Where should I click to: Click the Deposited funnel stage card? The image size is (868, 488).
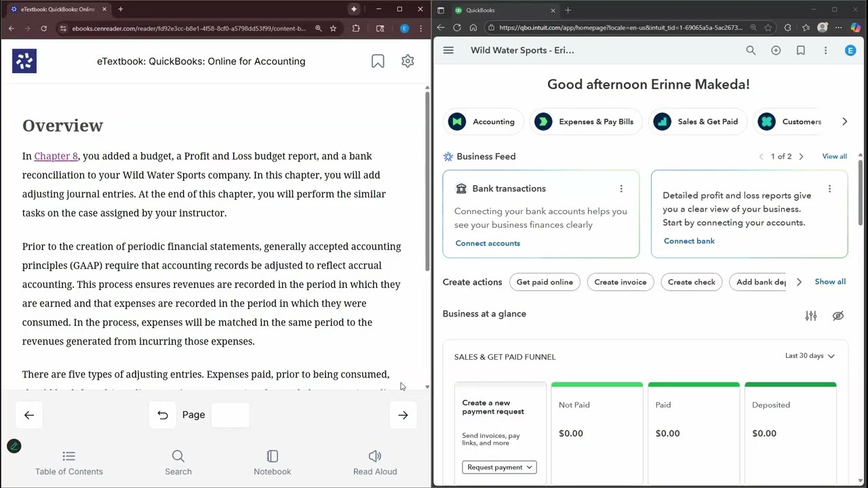click(791, 434)
